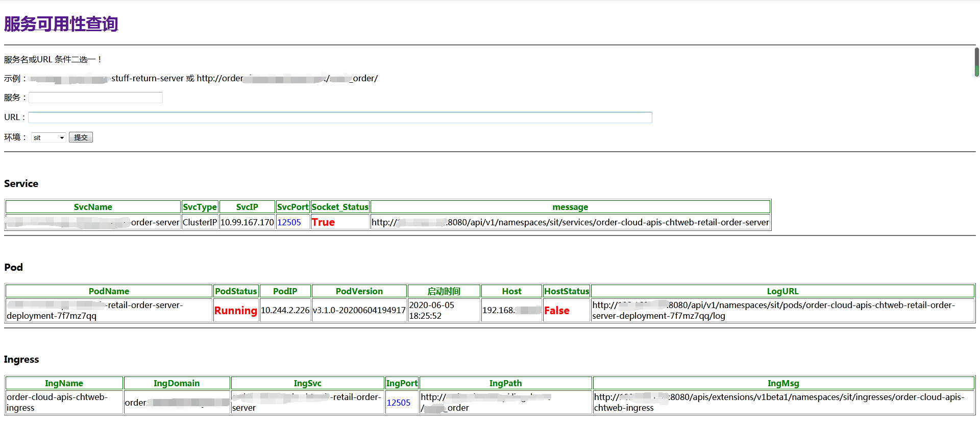Select the Host column header
Image resolution: width=980 pixels, height=423 pixels.
click(x=511, y=291)
